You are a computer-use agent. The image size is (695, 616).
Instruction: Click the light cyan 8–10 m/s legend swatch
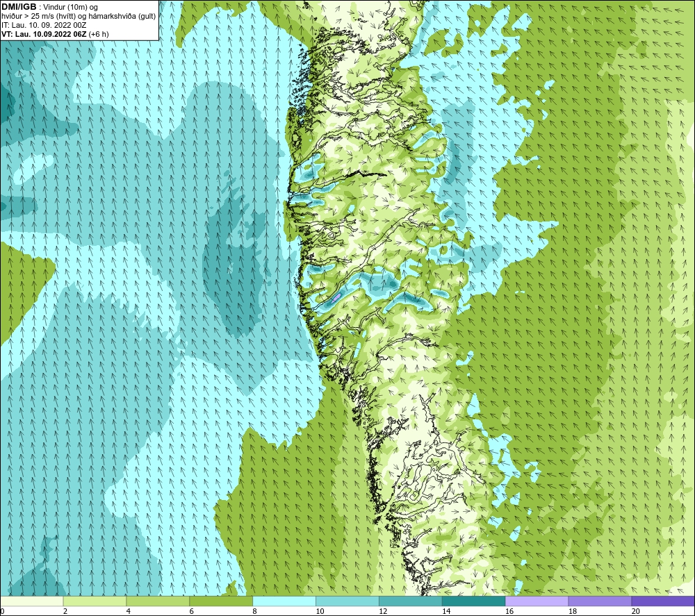(284, 601)
